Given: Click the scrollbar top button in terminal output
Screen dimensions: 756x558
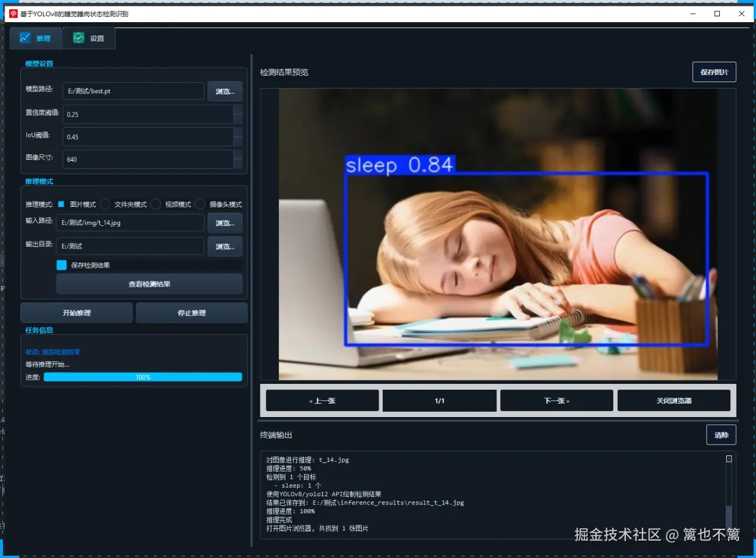Looking at the screenshot, I should [x=729, y=459].
